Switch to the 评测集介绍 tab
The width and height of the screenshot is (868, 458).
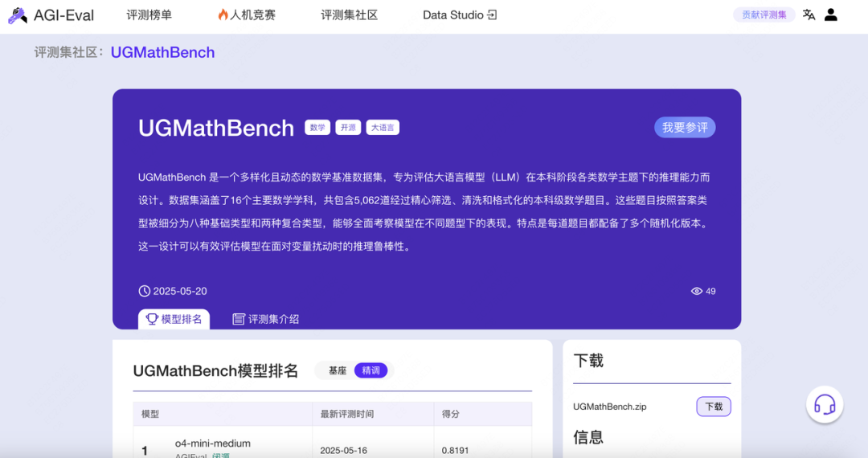266,319
